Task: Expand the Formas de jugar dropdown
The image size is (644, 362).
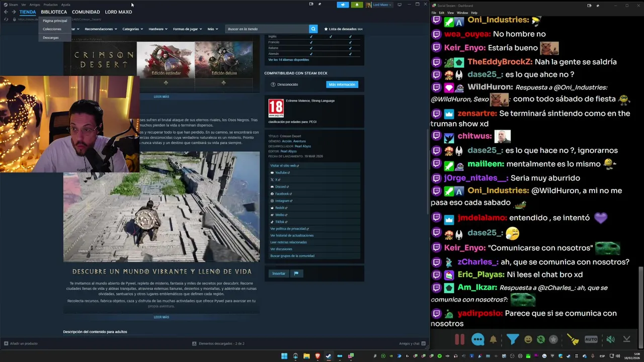Action: (x=187, y=29)
